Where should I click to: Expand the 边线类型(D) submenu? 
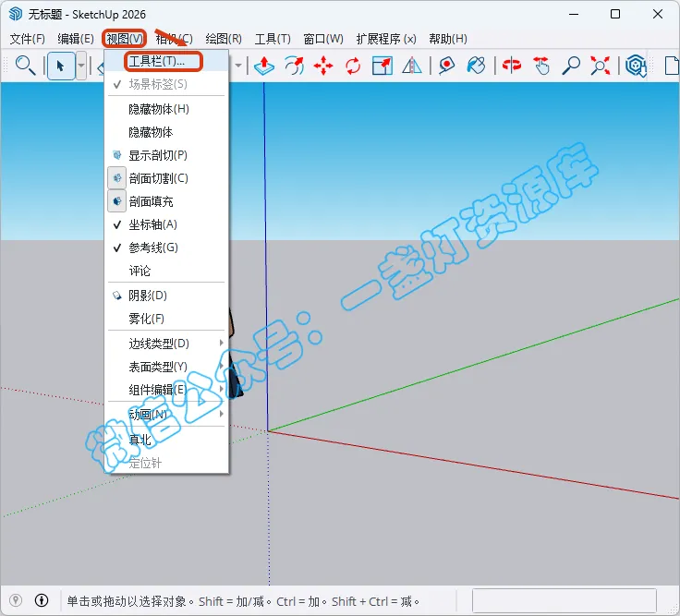pyautogui.click(x=166, y=344)
